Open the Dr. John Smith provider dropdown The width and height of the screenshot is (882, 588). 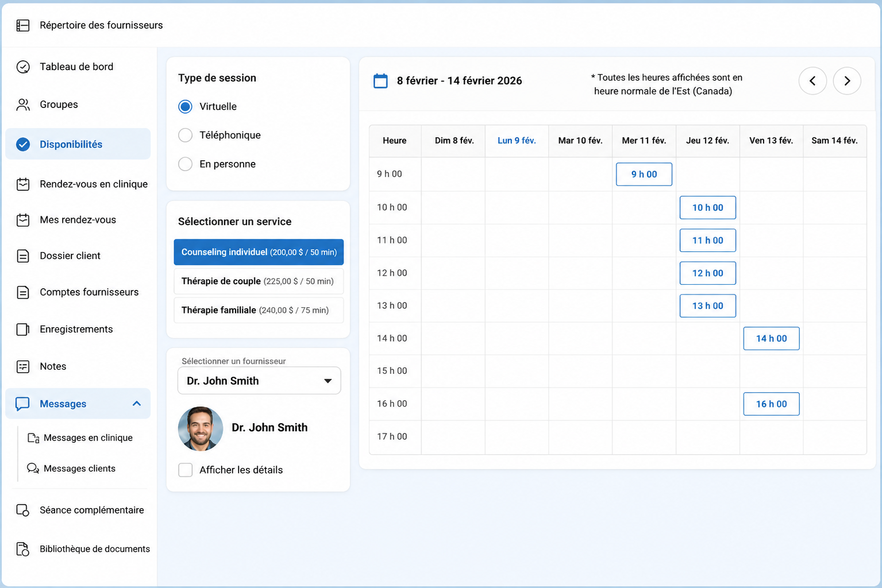259,381
